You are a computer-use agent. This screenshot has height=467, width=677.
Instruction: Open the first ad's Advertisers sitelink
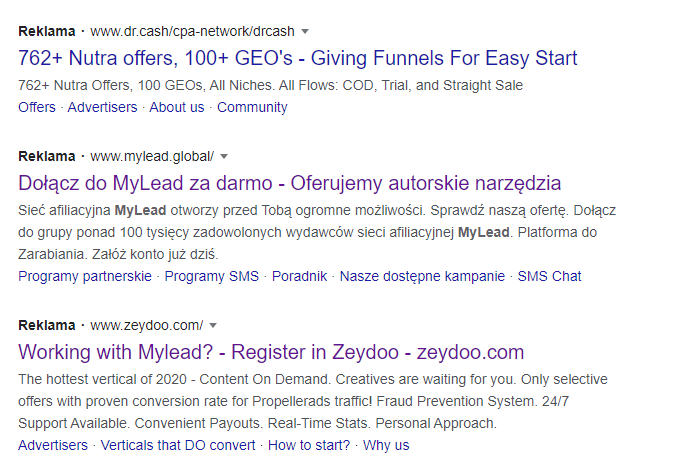[102, 107]
